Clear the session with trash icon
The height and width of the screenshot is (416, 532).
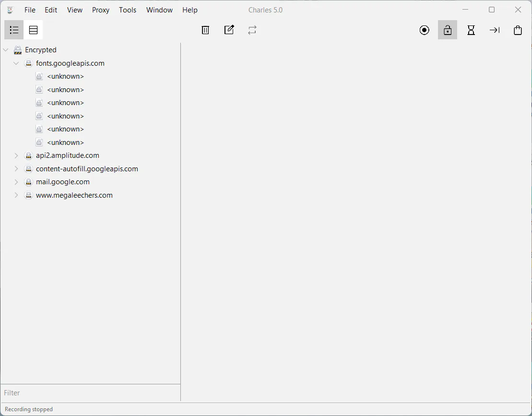click(205, 30)
